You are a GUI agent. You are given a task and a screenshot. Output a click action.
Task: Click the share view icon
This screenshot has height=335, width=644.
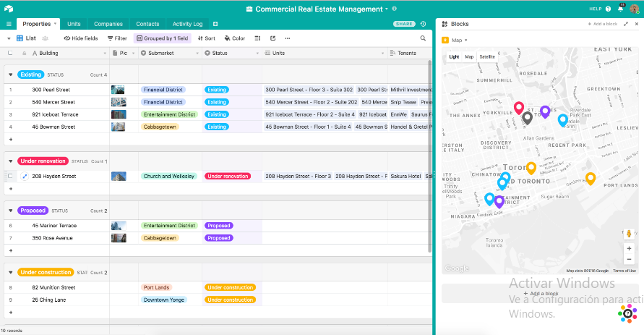point(272,38)
